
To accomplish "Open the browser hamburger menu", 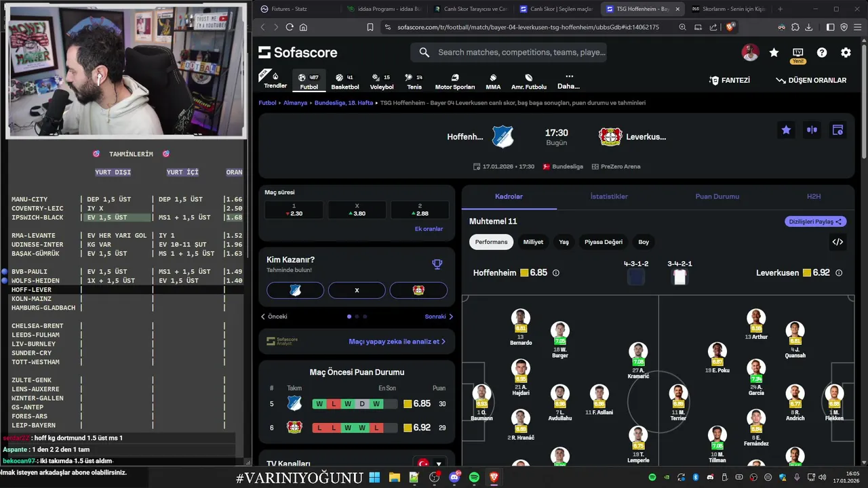I will click(x=857, y=27).
